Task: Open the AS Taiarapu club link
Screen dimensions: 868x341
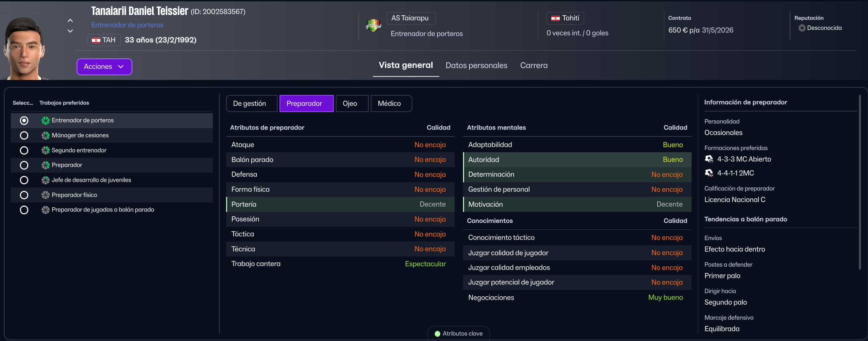Action: (x=411, y=18)
